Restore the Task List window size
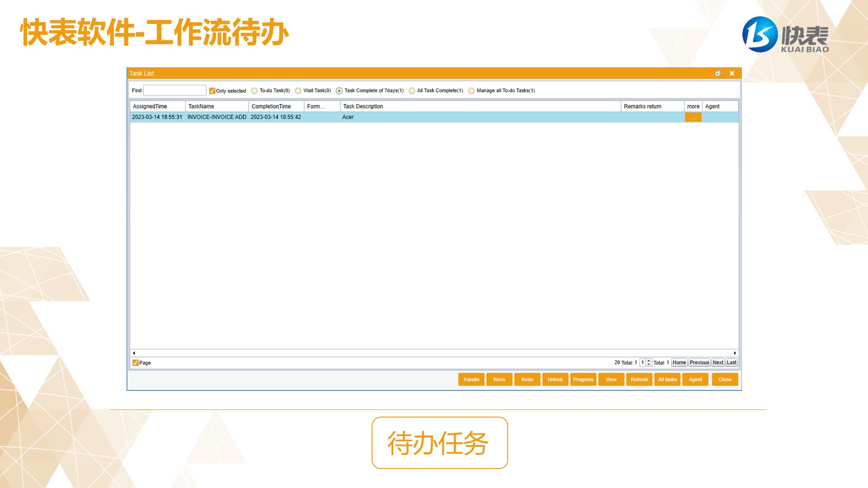868x488 pixels. tap(717, 73)
